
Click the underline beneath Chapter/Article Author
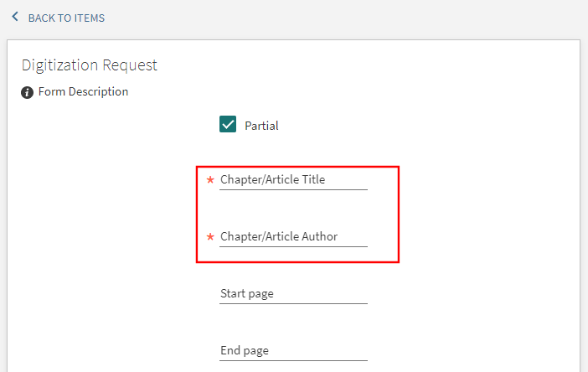coord(293,246)
